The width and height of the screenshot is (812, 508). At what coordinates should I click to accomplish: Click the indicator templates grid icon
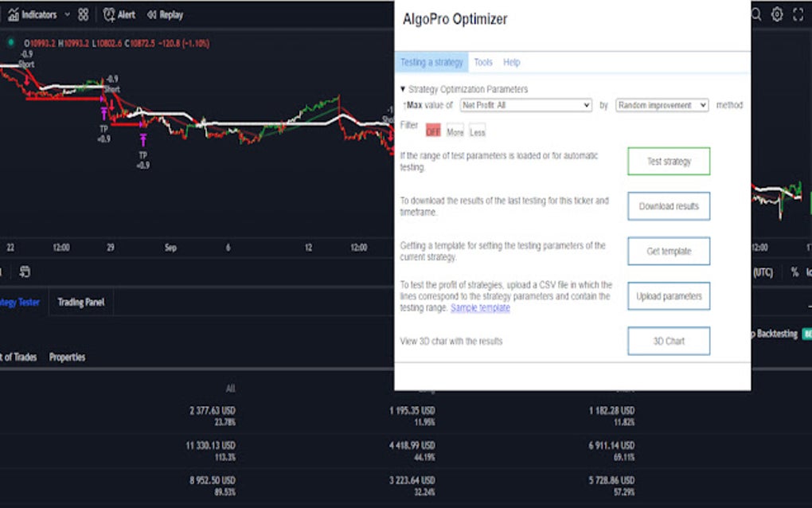84,14
